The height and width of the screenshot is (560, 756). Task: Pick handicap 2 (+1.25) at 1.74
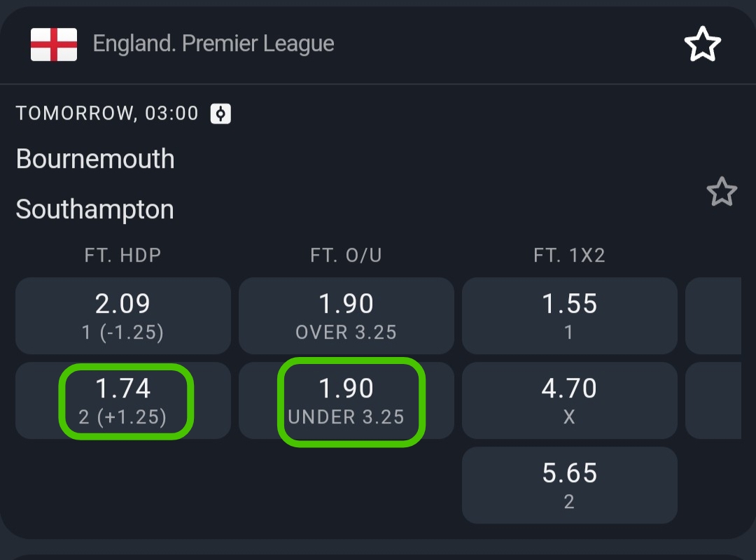point(123,400)
